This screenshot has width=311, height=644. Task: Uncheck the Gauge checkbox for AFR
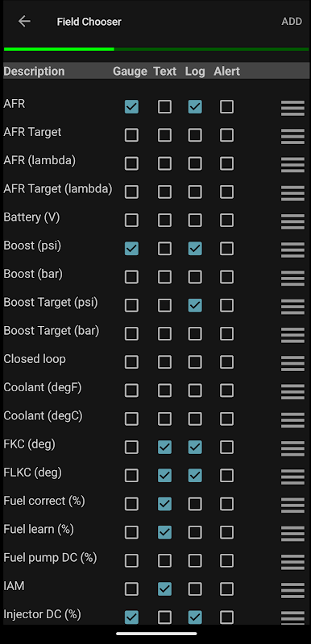tap(131, 107)
